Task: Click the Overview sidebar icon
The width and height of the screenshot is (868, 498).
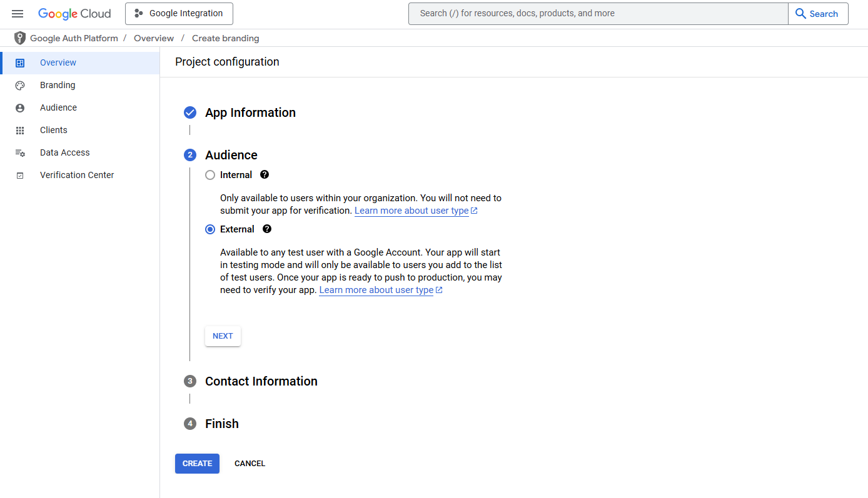Action: tap(20, 63)
